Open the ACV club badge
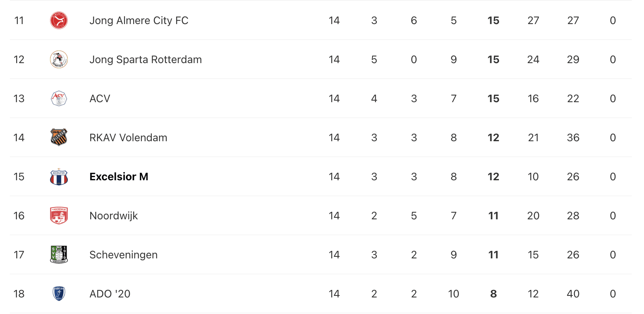This screenshot has height=314, width=644. 59,99
